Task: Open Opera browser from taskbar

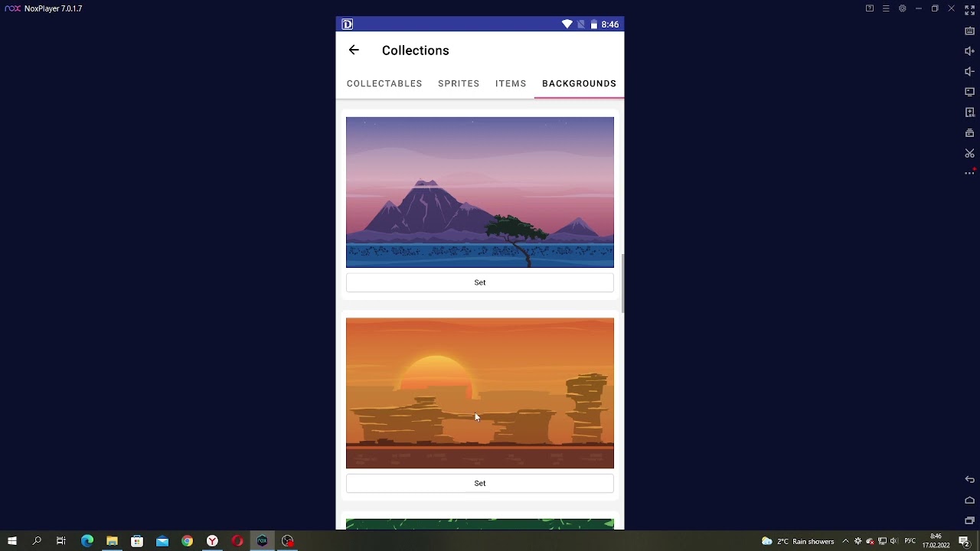Action: pyautogui.click(x=237, y=541)
